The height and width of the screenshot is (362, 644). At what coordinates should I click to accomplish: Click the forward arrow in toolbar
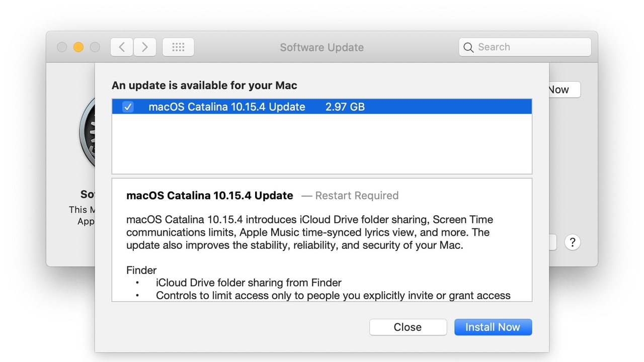pos(145,47)
